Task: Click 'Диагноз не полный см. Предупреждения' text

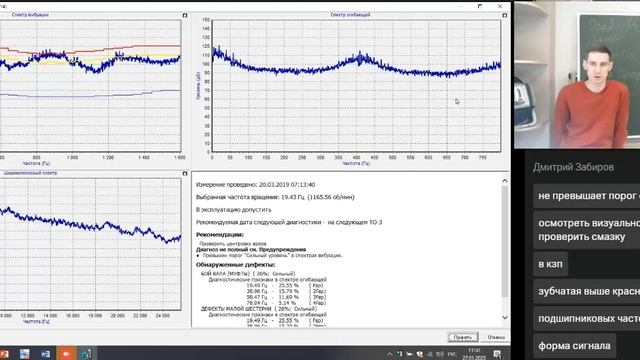Action: 251,249
